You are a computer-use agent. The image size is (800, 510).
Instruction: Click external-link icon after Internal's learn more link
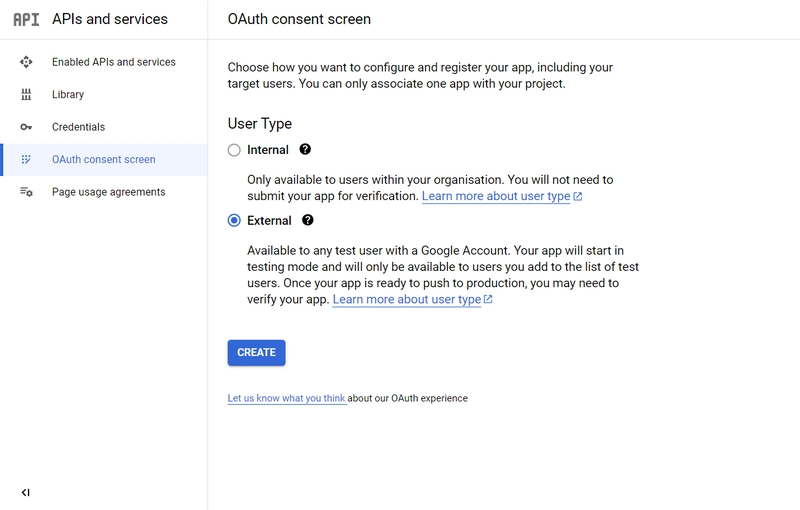click(x=578, y=196)
